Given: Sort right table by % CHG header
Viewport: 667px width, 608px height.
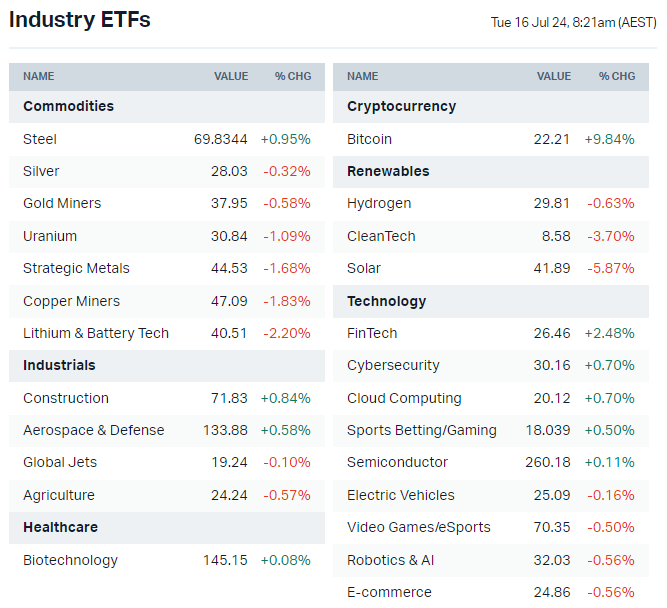Looking at the screenshot, I should (617, 76).
